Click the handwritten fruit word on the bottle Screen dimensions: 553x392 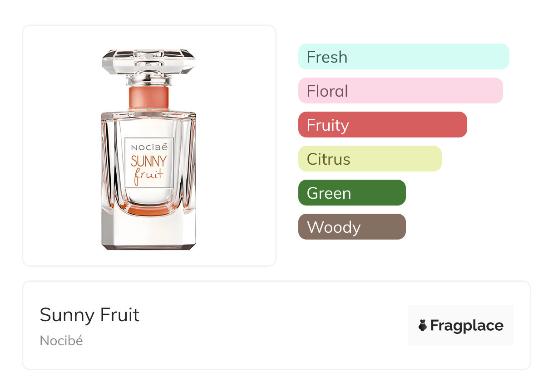(x=148, y=176)
